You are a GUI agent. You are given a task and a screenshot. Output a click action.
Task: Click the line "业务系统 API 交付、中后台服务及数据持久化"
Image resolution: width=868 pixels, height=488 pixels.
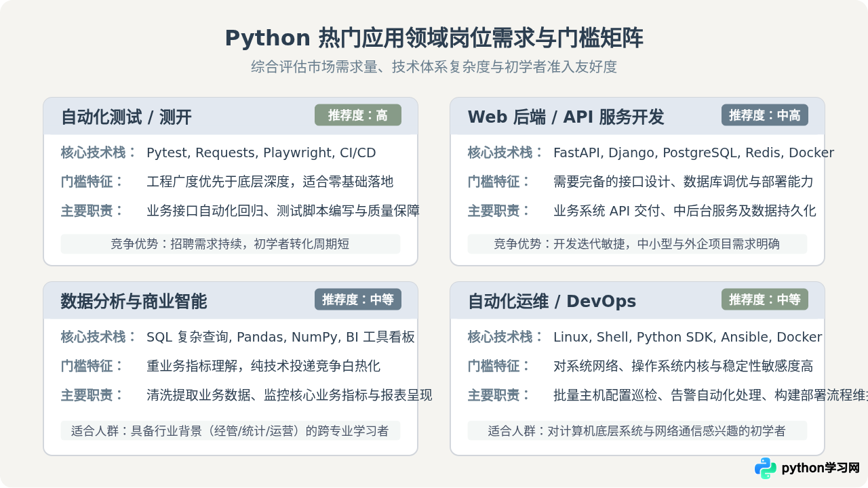[685, 211]
